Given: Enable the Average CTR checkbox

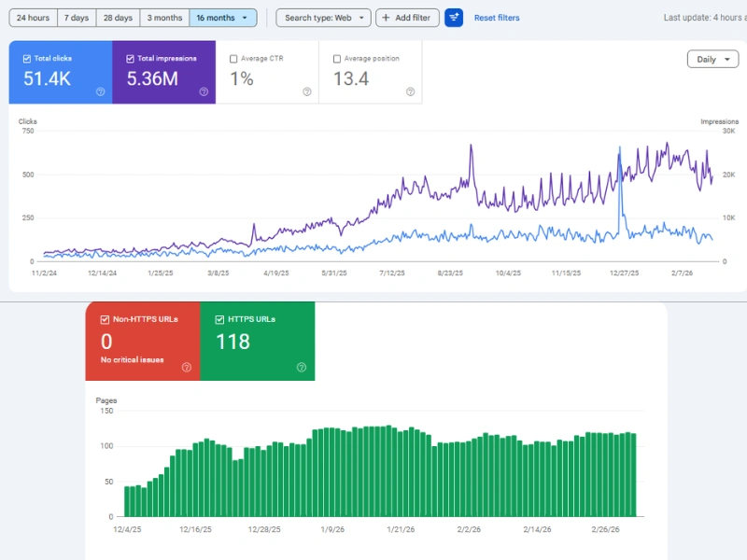Looking at the screenshot, I should coord(233,59).
